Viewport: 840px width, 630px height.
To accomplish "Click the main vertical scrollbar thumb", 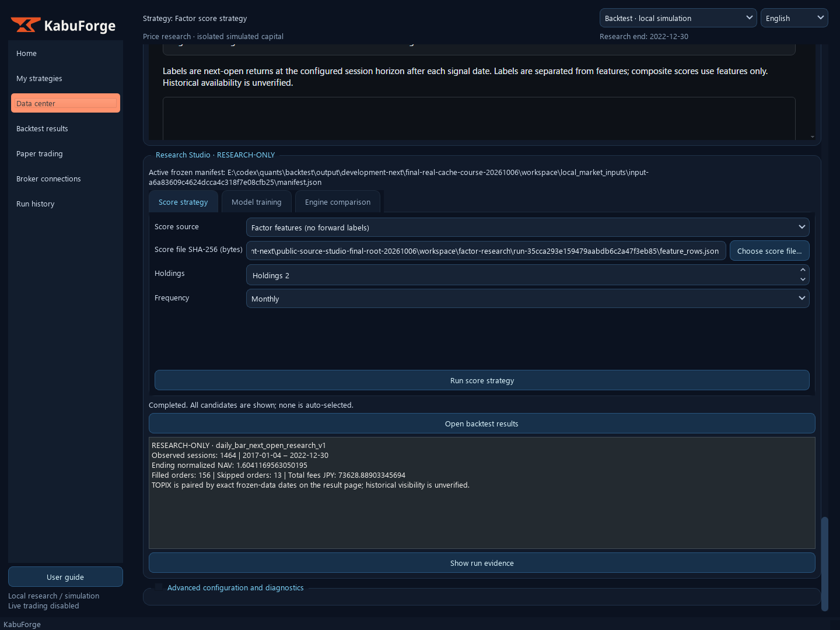I will (825, 563).
